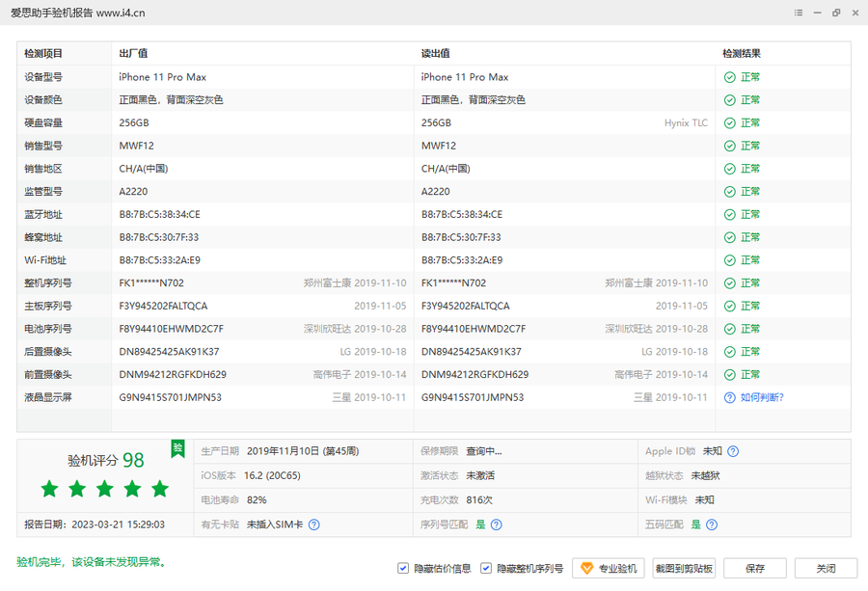868x591 pixels.
Task: Open the 如何判断? link
Action: tap(762, 397)
